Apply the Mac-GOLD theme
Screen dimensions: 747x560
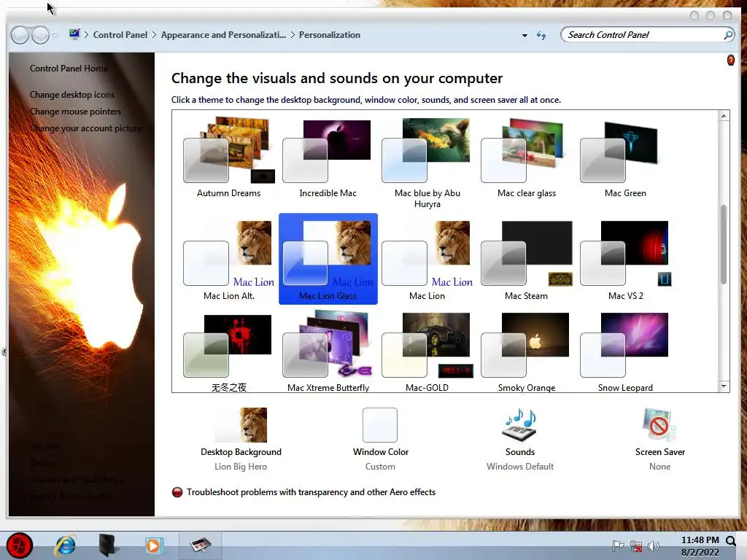pyautogui.click(x=427, y=351)
